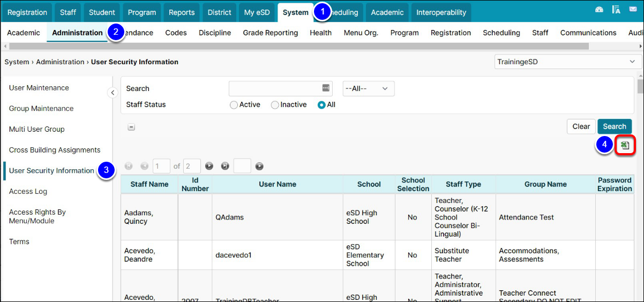Go to next page with the arrow icon
The width and height of the screenshot is (644, 302).
point(209,167)
